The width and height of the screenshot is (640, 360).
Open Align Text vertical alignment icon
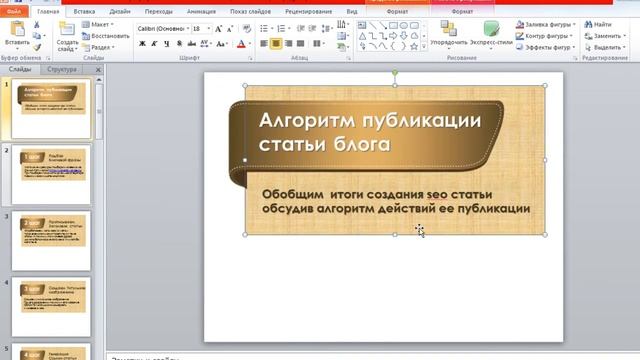point(342,36)
